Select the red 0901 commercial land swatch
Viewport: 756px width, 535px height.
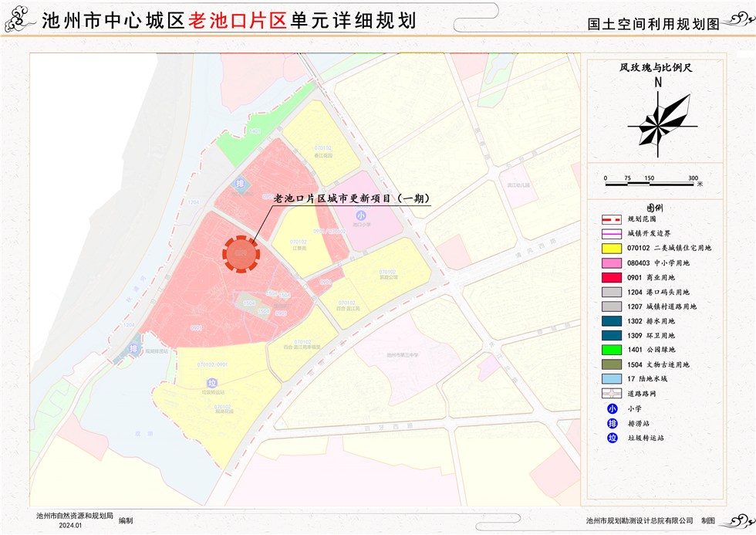(613, 277)
